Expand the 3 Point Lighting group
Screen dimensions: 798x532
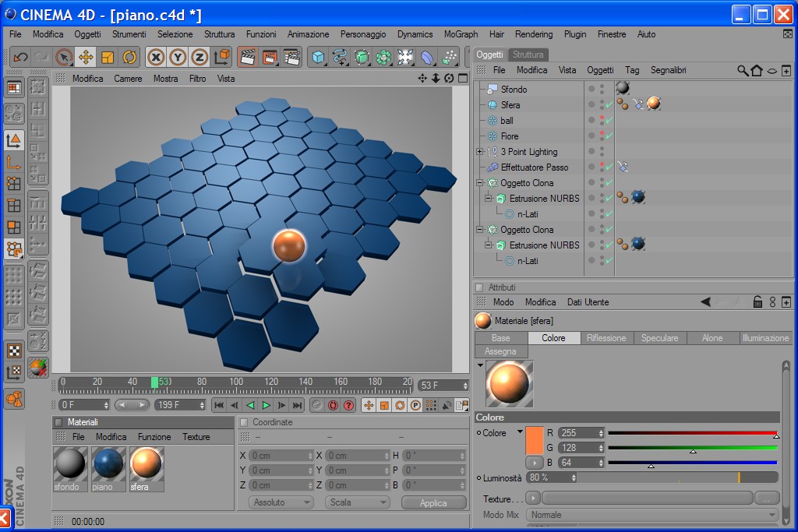pos(479,152)
